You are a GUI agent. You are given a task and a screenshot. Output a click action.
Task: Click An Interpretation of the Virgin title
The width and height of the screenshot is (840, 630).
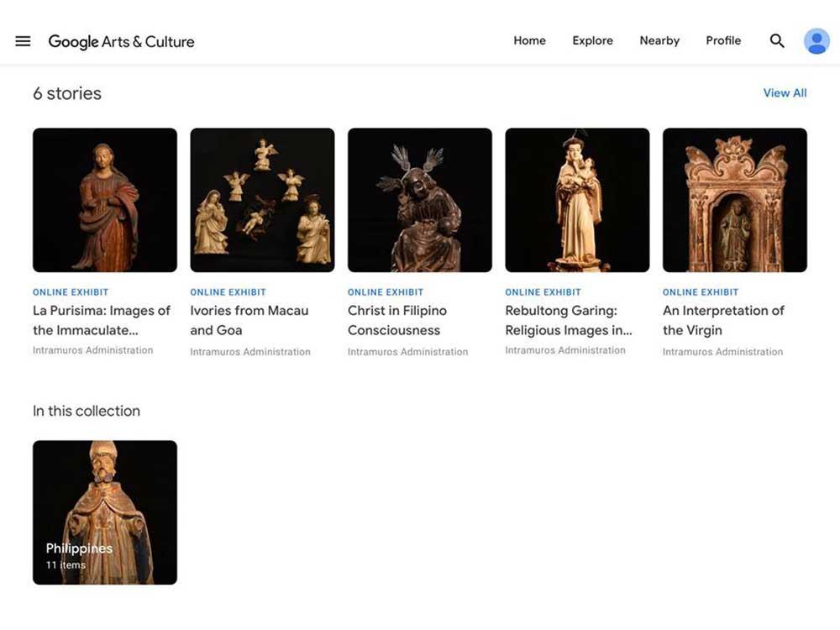pos(723,320)
